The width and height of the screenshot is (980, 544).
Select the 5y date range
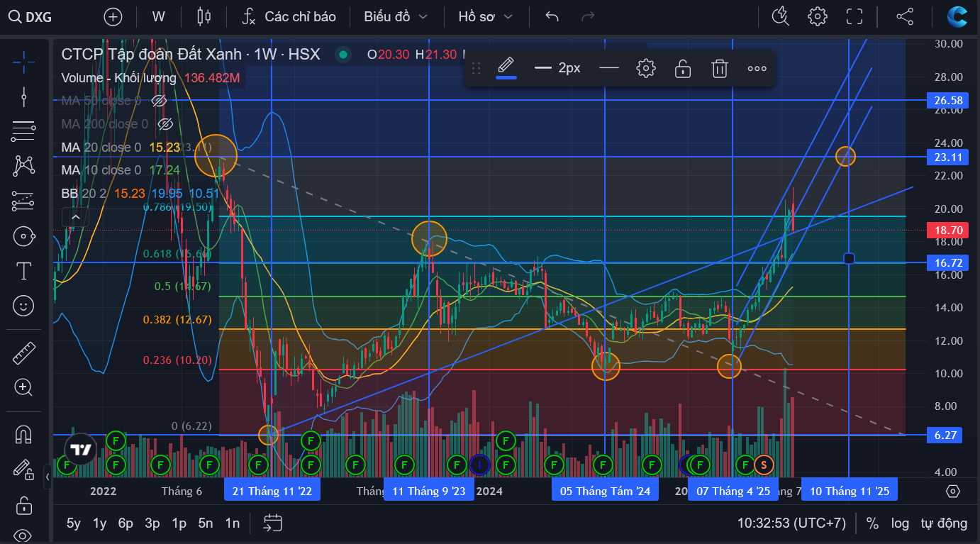click(x=74, y=523)
